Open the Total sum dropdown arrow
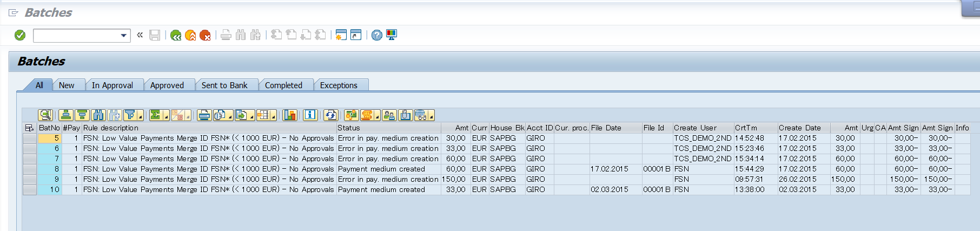980x231 pixels. 166,117
